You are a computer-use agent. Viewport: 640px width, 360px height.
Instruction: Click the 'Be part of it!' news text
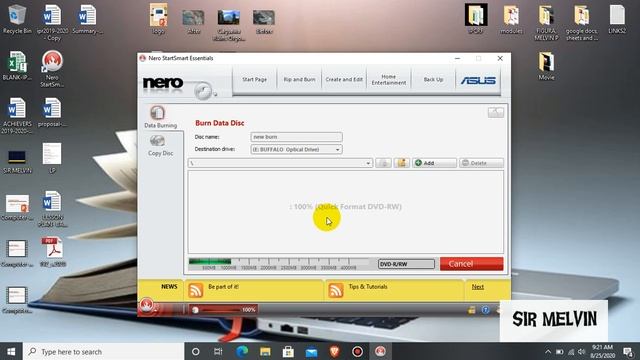[x=223, y=287]
